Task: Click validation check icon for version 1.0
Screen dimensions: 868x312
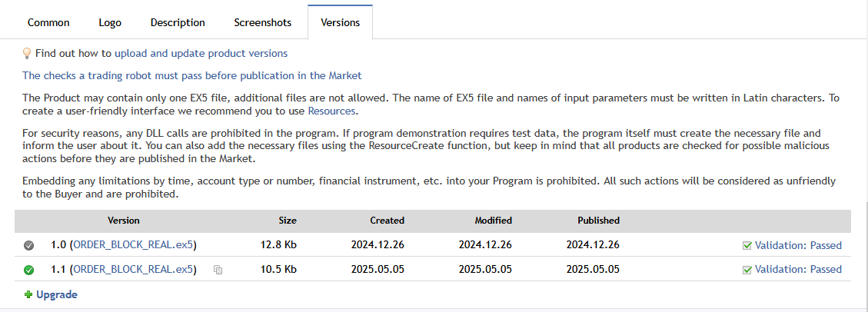Action: coord(747,246)
